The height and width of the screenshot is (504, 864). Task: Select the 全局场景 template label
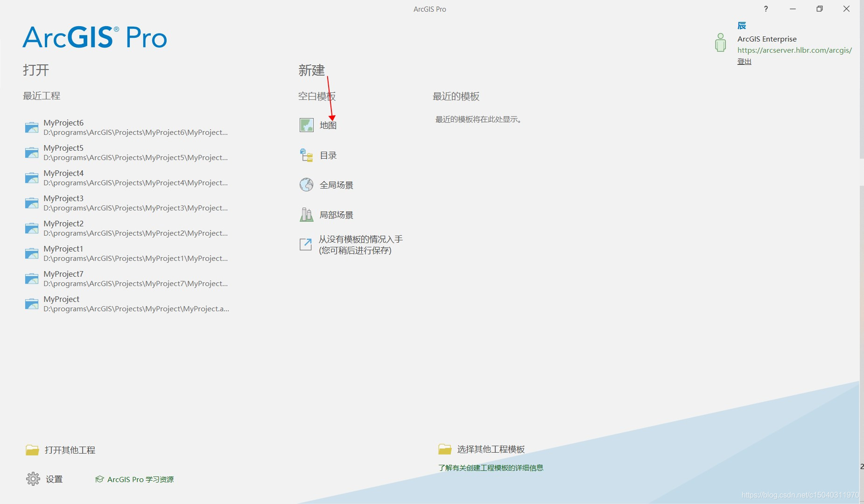pyautogui.click(x=337, y=185)
